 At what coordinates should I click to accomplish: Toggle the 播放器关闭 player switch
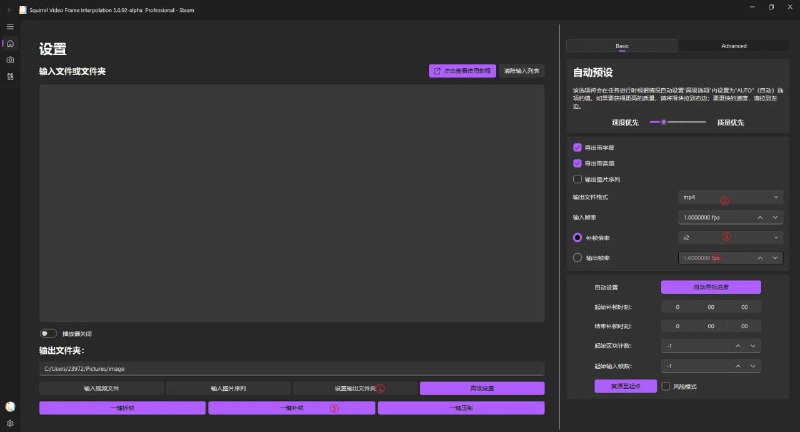pyautogui.click(x=47, y=333)
